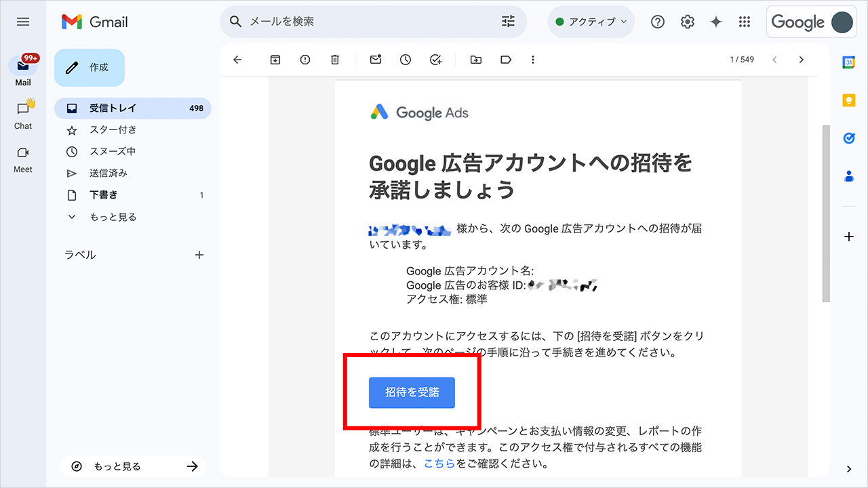Select the 受信トレイ inbox folder

pyautogui.click(x=133, y=108)
